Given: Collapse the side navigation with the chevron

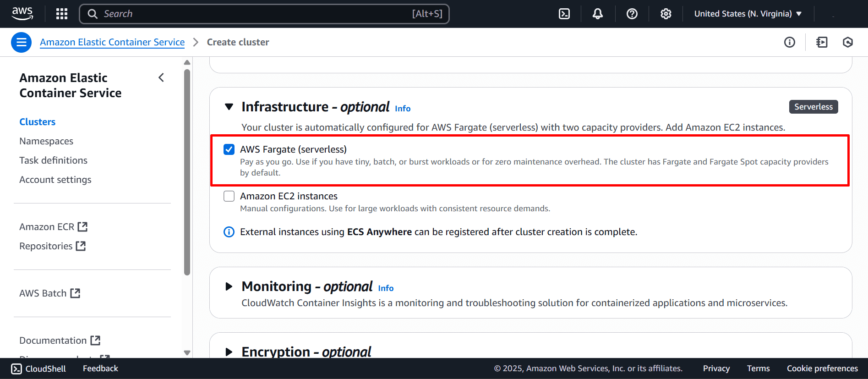Looking at the screenshot, I should pos(161,77).
